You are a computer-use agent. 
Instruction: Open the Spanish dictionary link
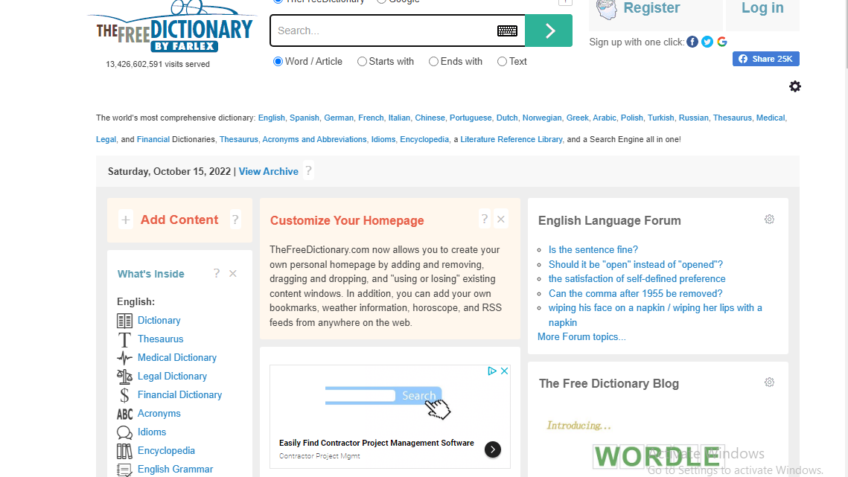pyautogui.click(x=304, y=117)
